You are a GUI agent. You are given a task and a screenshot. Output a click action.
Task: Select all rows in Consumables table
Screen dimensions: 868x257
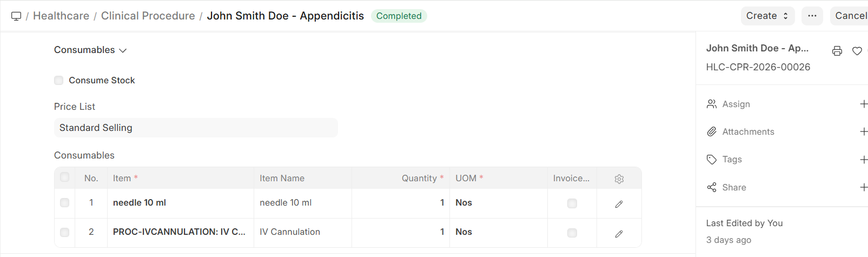[x=65, y=177]
